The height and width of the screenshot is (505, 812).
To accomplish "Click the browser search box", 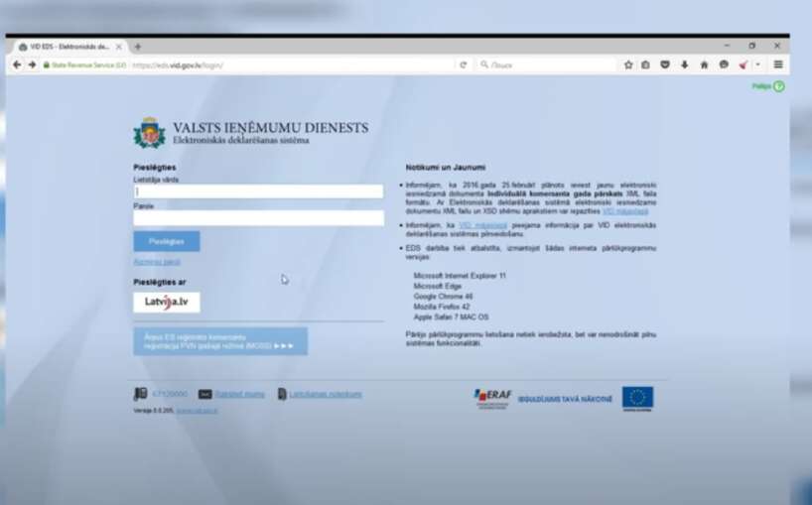I will point(546,64).
